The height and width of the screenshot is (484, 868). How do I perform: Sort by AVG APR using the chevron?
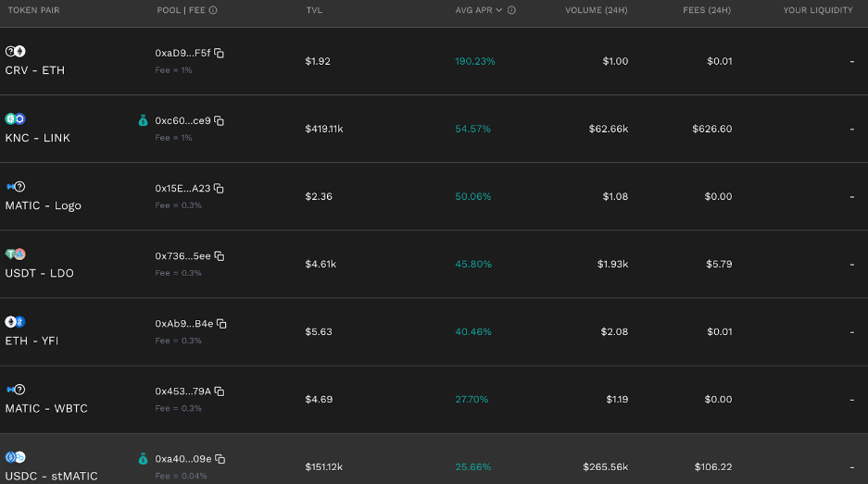pos(498,10)
